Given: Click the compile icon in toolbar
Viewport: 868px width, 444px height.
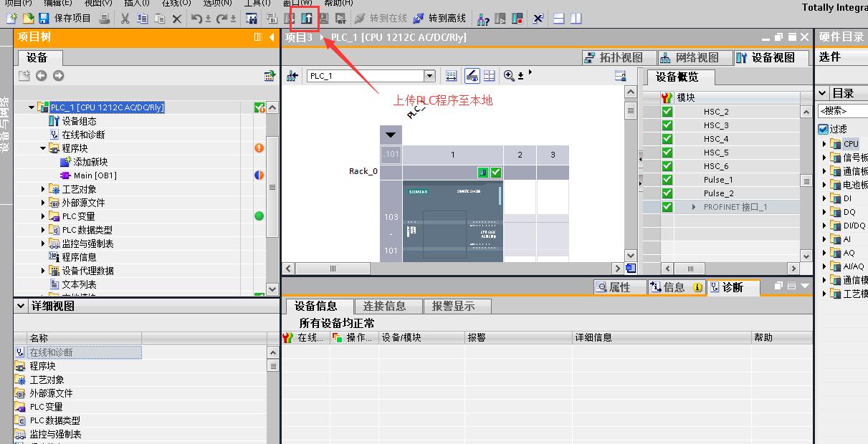Looking at the screenshot, I should pyautogui.click(x=252, y=18).
